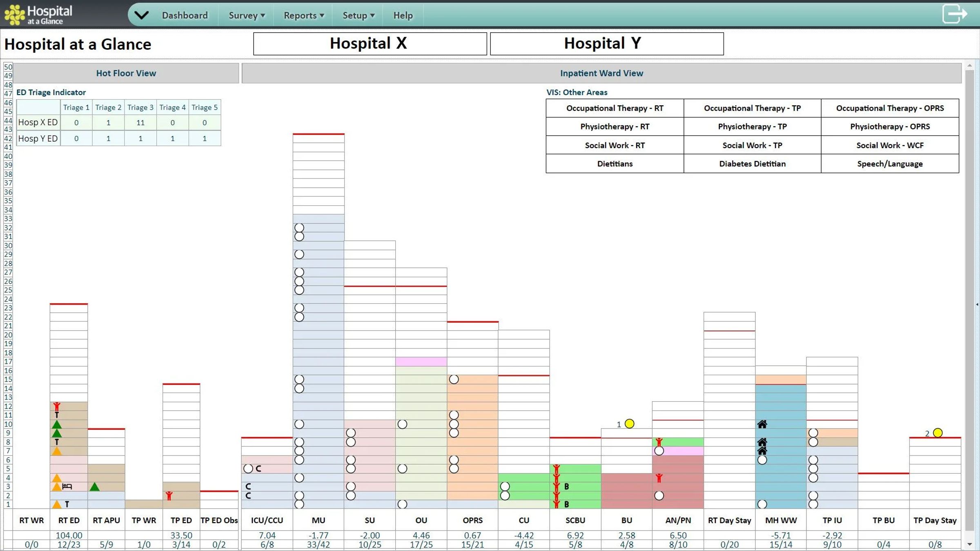Screen dimensions: 980x551
Task: Click white circle next to C in ICU/CCU row 5
Action: point(248,469)
